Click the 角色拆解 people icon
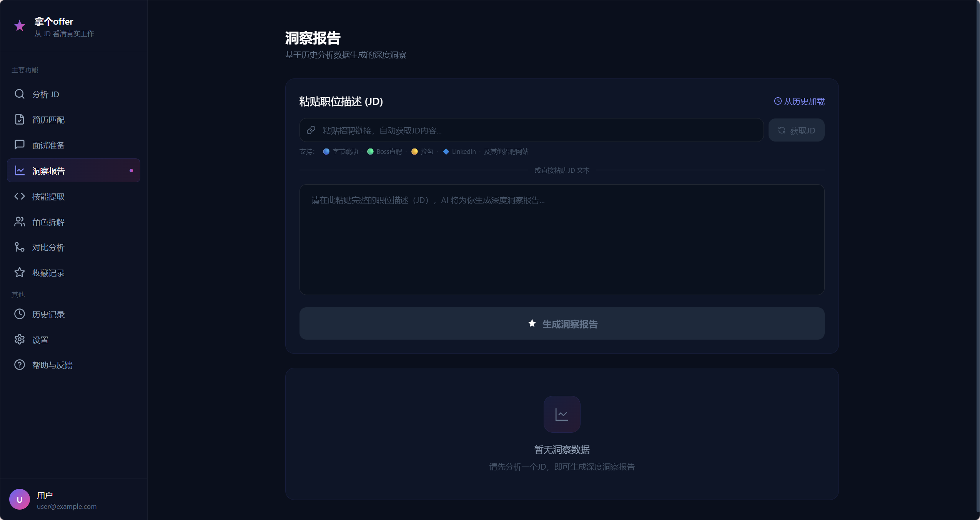 tap(20, 222)
